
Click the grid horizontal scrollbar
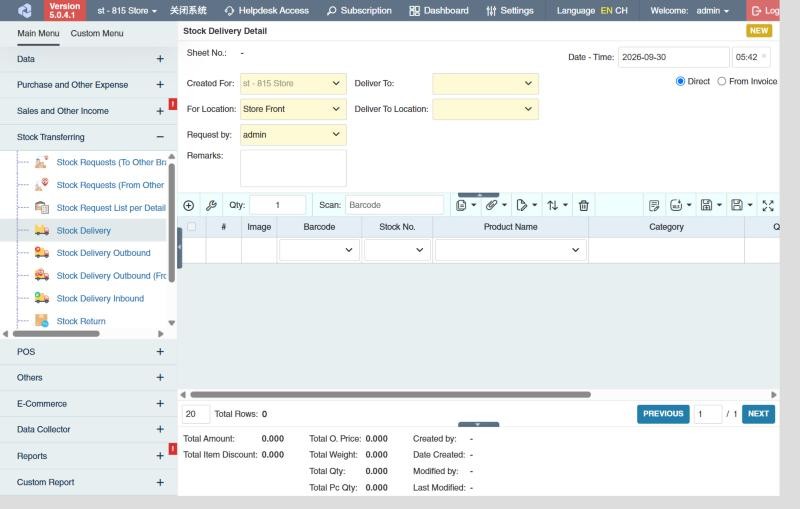pyautogui.click(x=390, y=395)
